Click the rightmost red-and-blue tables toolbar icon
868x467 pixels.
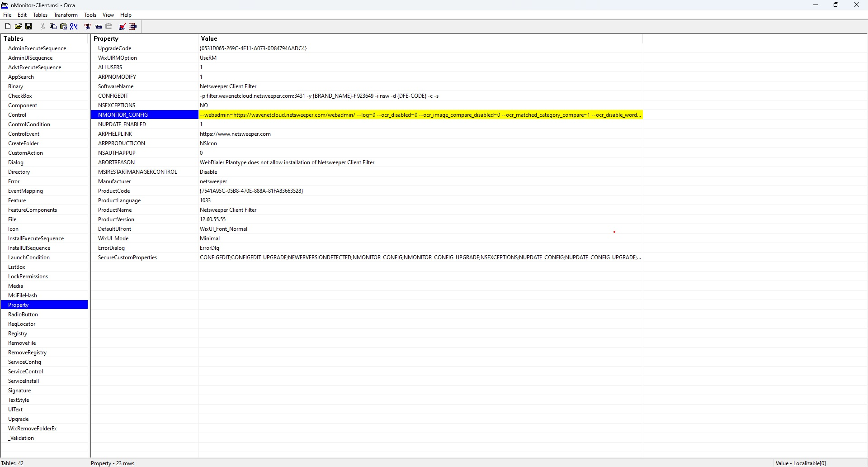(133, 27)
